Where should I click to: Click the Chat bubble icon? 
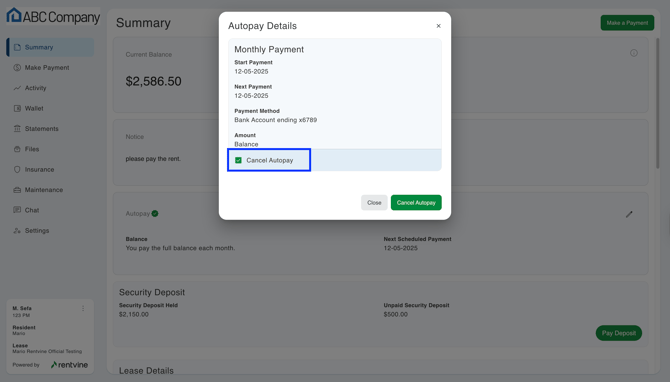(17, 210)
